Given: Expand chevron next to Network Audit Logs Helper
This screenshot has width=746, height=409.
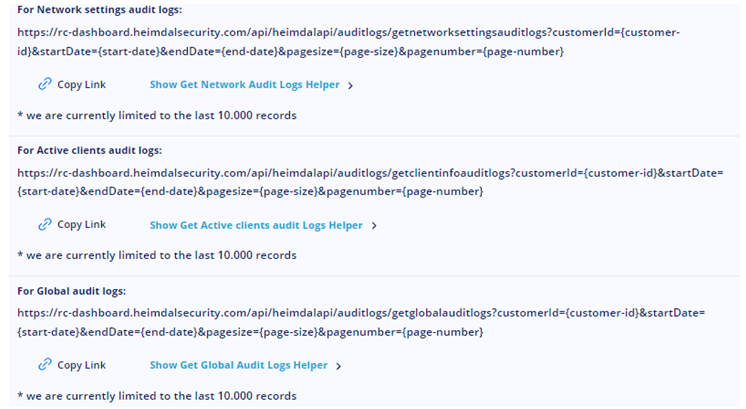Looking at the screenshot, I should click(351, 86).
